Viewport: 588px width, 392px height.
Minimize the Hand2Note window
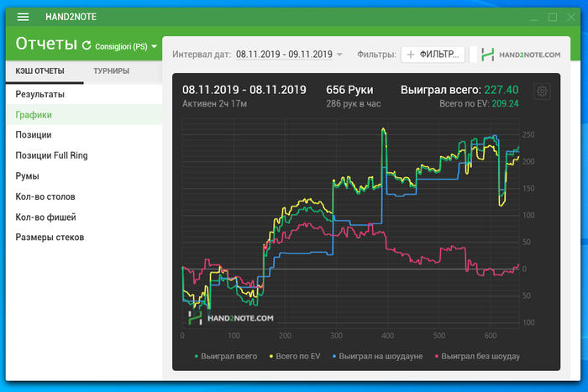point(534,18)
